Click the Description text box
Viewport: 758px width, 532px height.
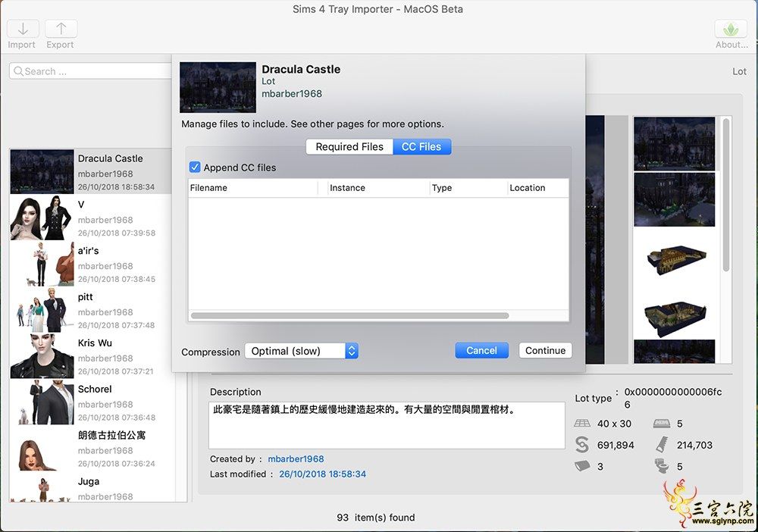coord(387,425)
